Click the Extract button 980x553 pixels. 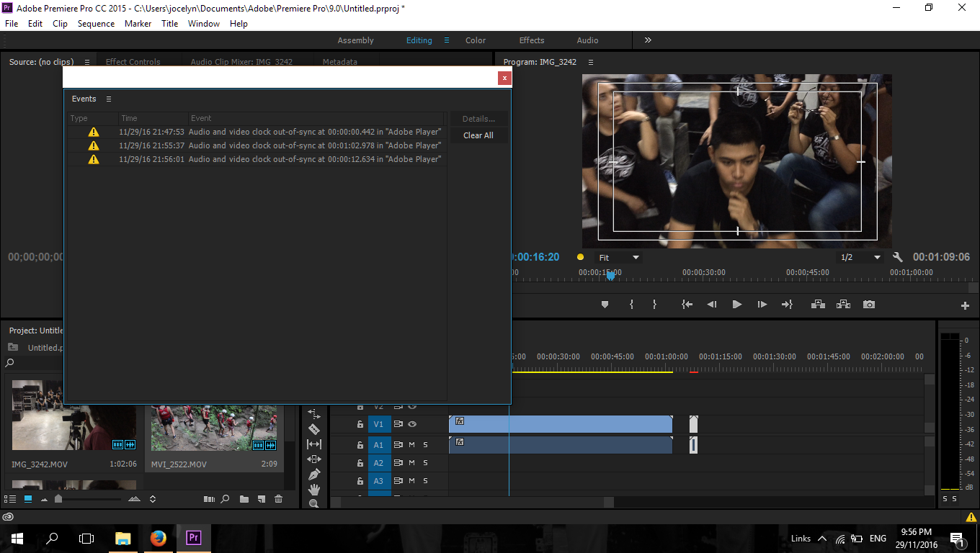click(x=843, y=305)
